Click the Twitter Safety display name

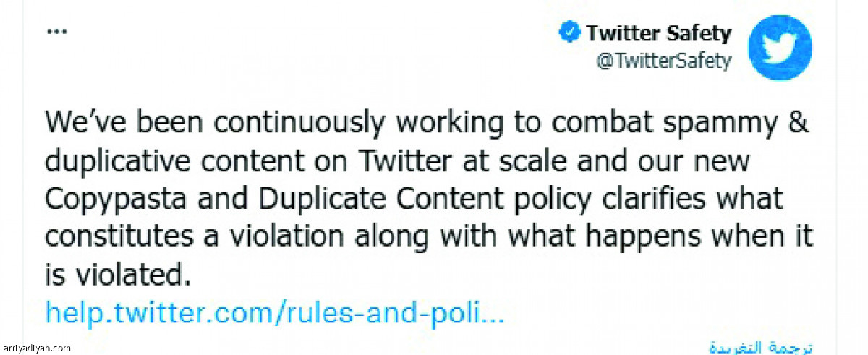pyautogui.click(x=658, y=33)
